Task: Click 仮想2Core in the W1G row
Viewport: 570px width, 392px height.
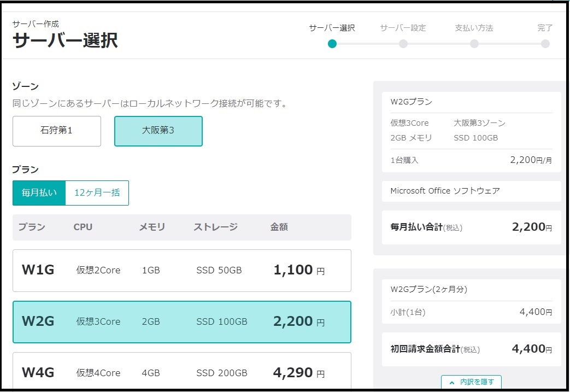Action: (98, 270)
